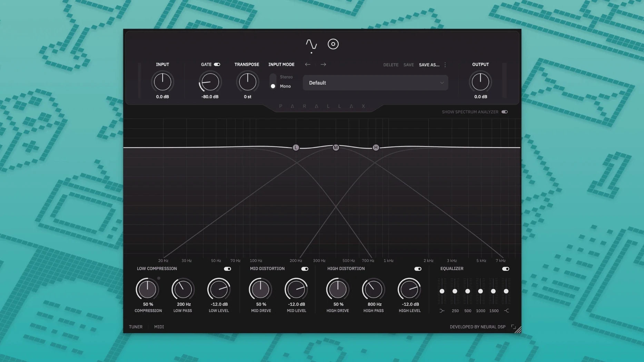Click the High Drive knob

tap(338, 289)
